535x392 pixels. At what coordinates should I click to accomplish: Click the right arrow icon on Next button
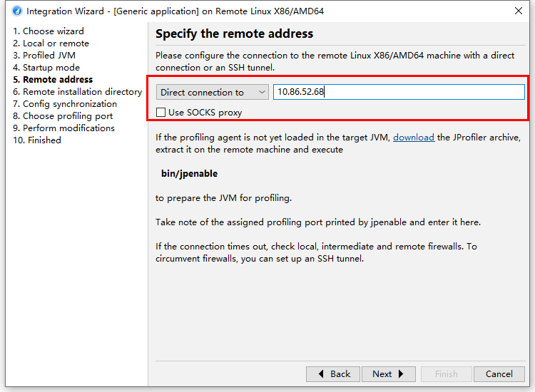(401, 374)
